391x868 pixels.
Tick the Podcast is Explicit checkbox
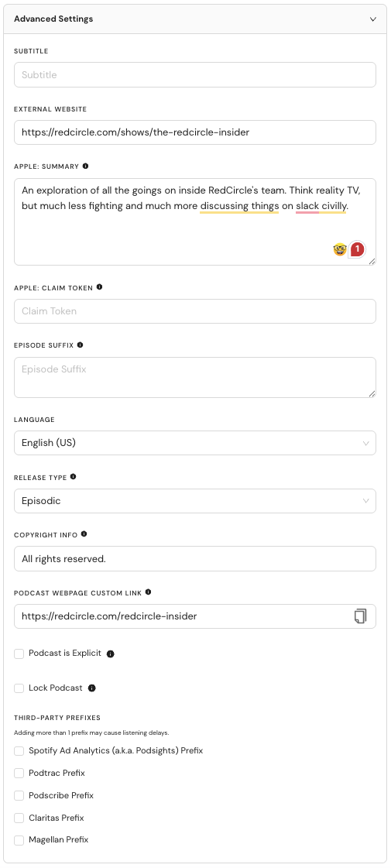click(x=19, y=654)
